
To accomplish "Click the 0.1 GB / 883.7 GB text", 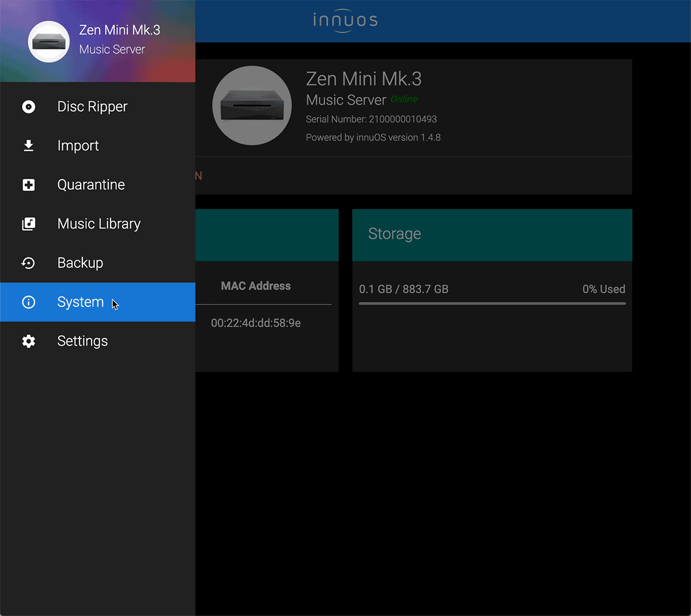I will 404,289.
